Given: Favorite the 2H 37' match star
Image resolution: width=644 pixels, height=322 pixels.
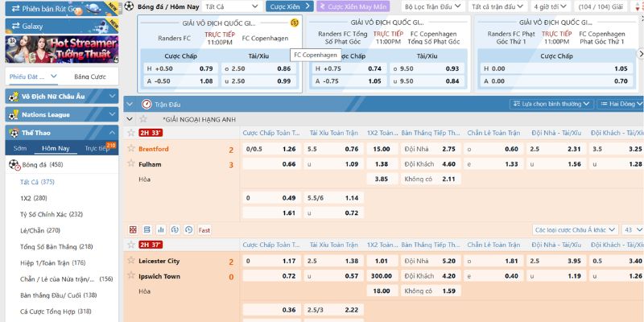Looking at the screenshot, I should [131, 245].
